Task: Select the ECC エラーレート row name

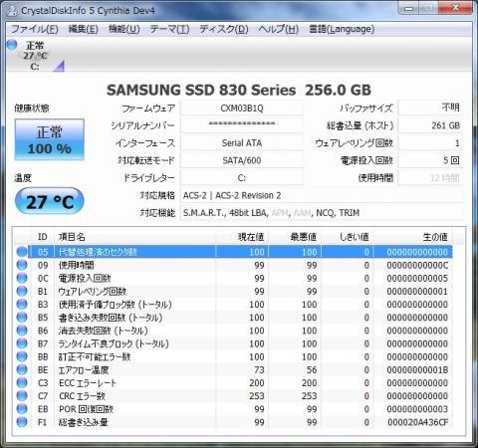Action: coord(88,383)
